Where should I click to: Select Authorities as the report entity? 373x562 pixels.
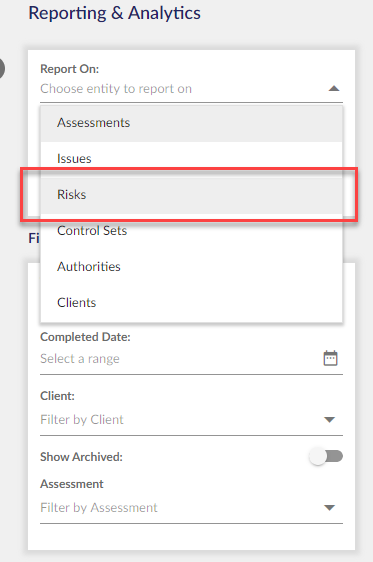[192, 267]
